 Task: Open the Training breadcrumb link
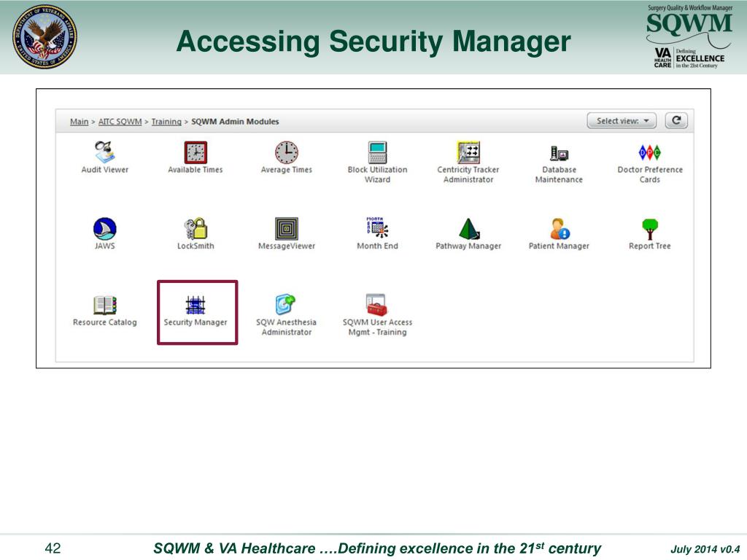point(166,122)
